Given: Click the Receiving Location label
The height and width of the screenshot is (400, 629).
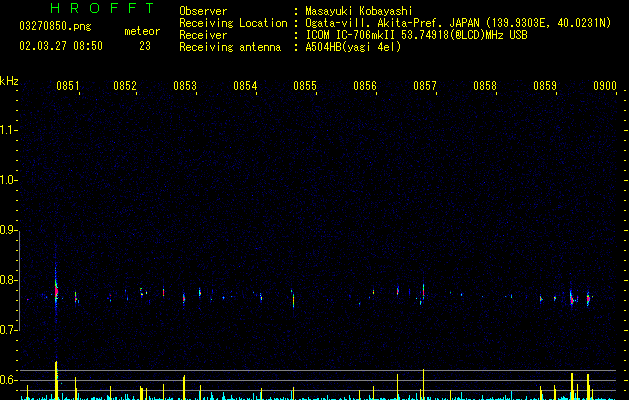Looking at the screenshot, I should point(233,23).
